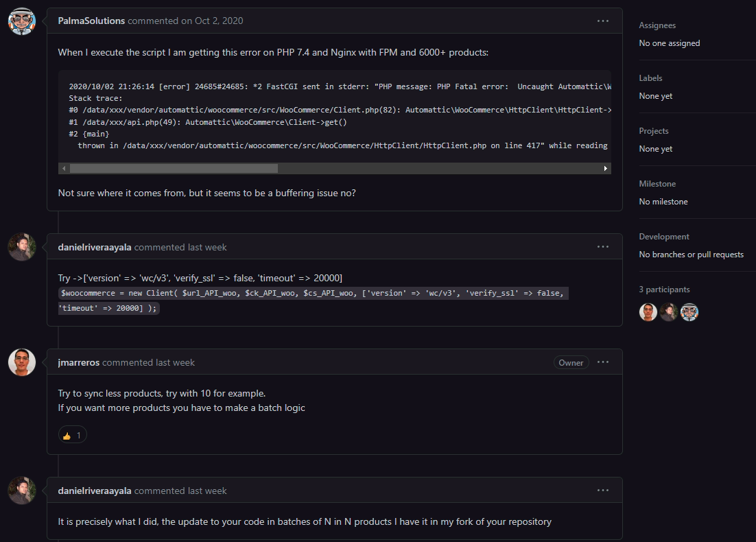The image size is (756, 542).
Task: Click the right scroll arrow of the code block
Action: (x=604, y=167)
